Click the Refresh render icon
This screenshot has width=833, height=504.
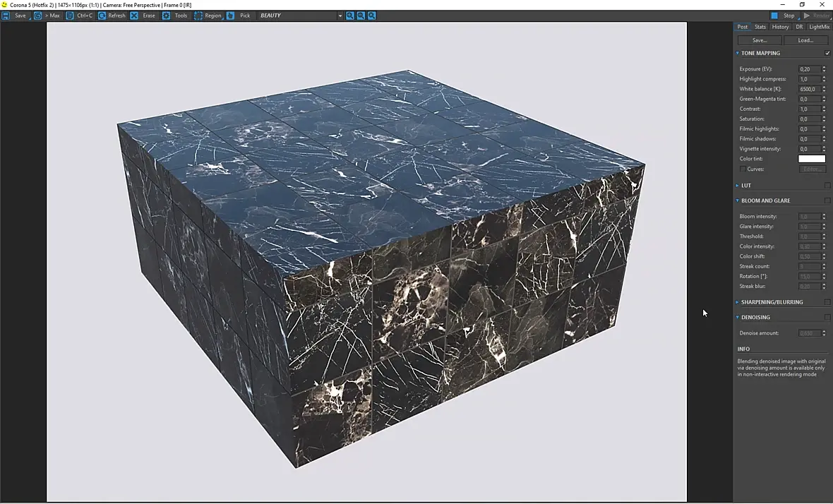[x=102, y=16]
